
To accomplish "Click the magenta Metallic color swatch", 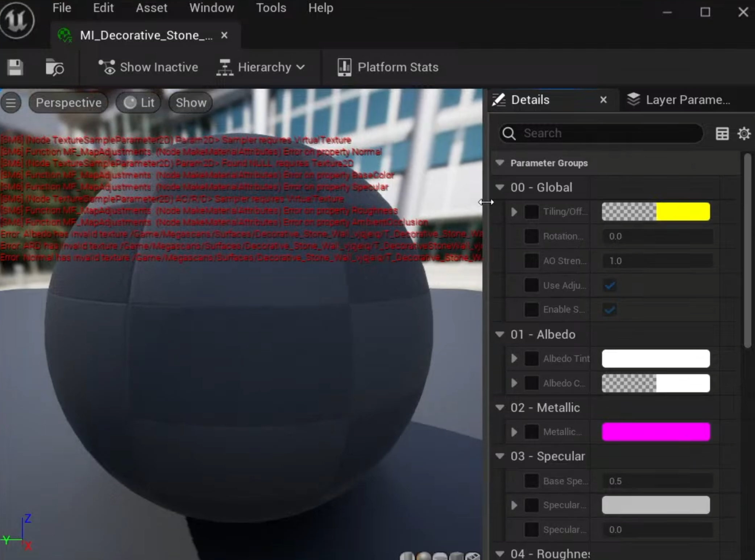I will pyautogui.click(x=656, y=432).
